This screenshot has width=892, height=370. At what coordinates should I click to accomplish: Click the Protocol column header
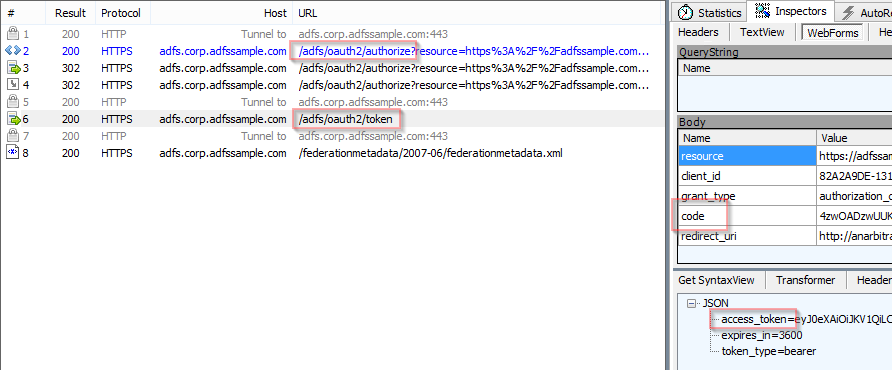[121, 13]
